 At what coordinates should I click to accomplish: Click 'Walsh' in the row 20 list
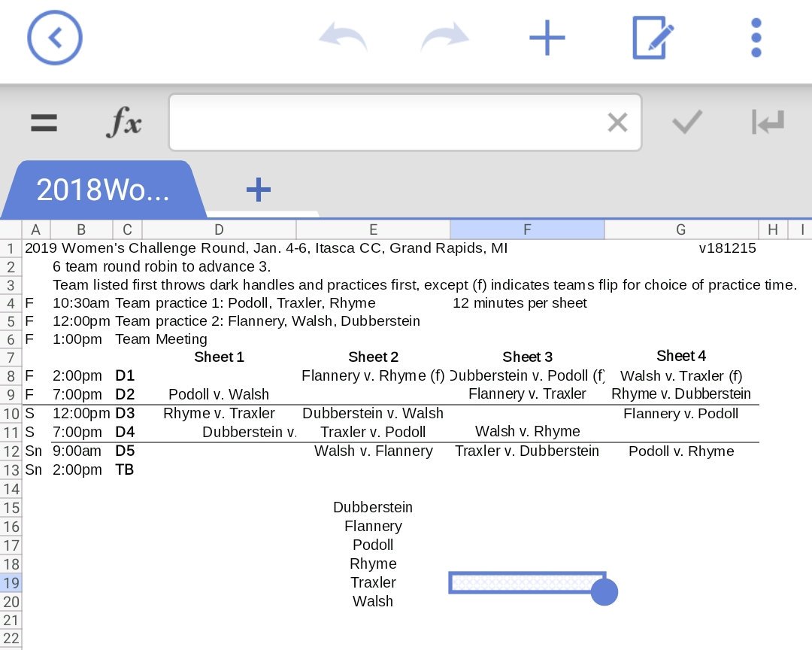pyautogui.click(x=373, y=601)
